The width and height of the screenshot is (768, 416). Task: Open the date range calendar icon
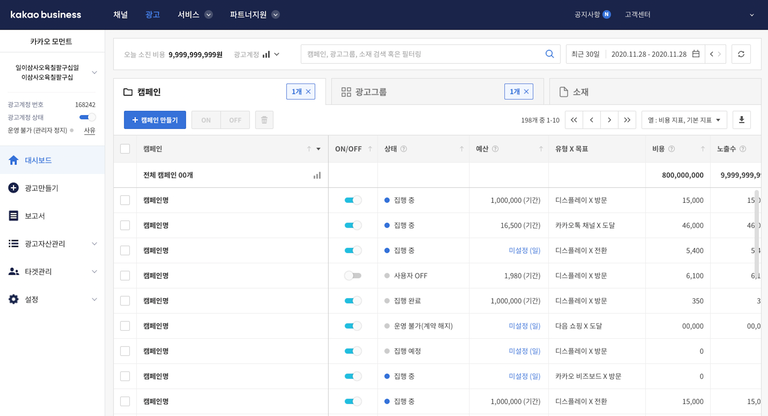(x=695, y=54)
